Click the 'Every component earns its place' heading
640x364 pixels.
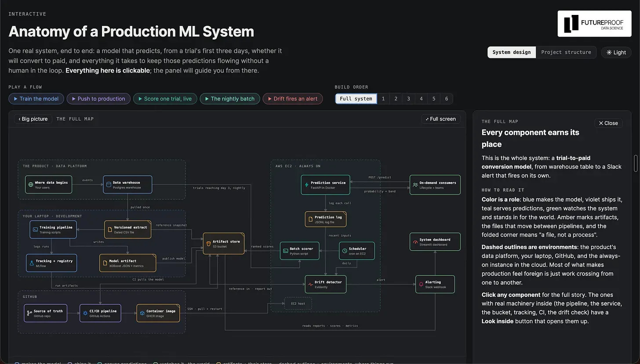(530, 138)
